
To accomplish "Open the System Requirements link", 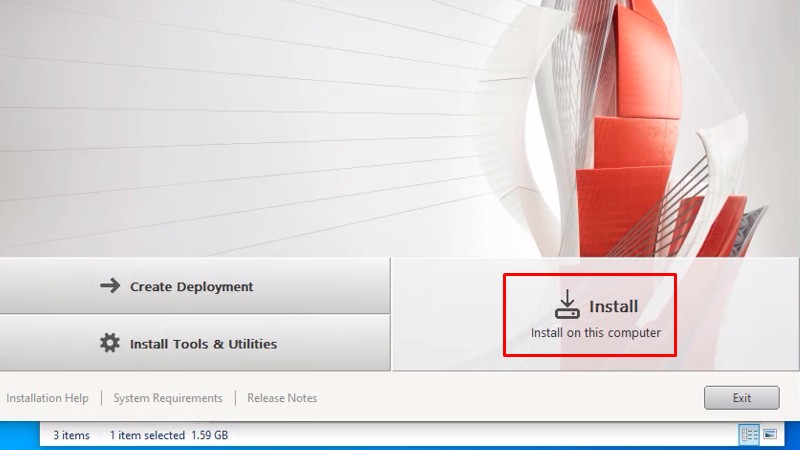I will 167,398.
